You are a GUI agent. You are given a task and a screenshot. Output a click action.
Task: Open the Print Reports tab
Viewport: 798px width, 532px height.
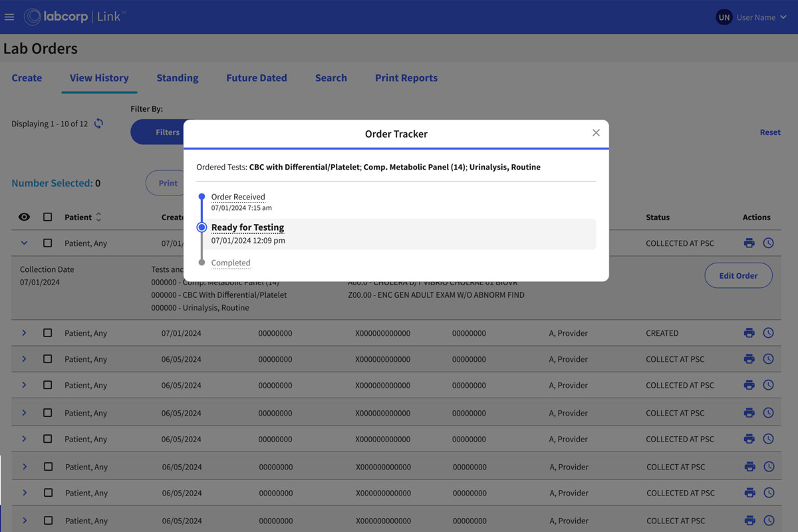pyautogui.click(x=406, y=78)
